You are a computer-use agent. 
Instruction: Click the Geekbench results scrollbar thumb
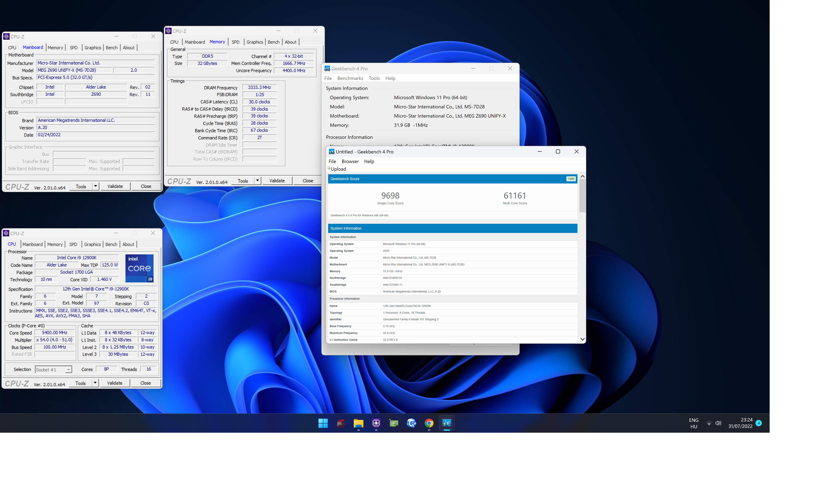(x=582, y=196)
